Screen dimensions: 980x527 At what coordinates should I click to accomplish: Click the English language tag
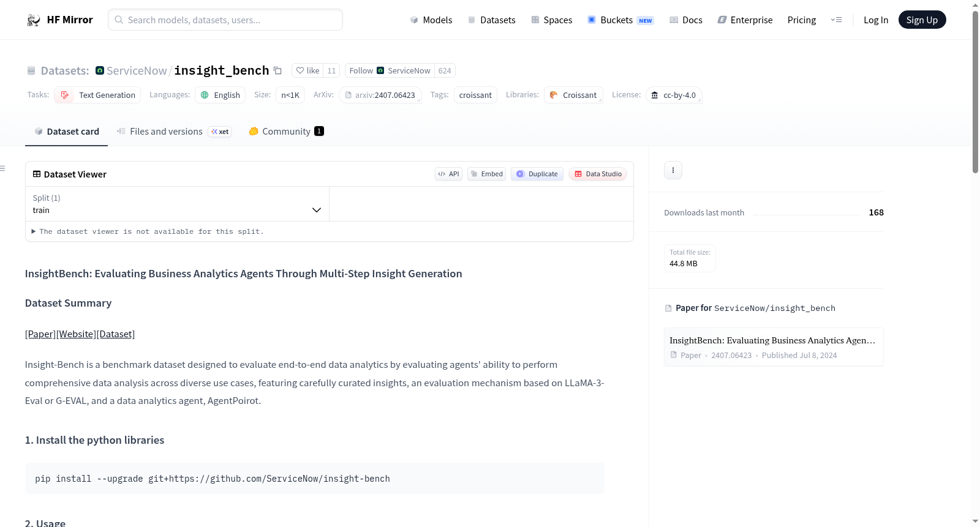(x=221, y=95)
